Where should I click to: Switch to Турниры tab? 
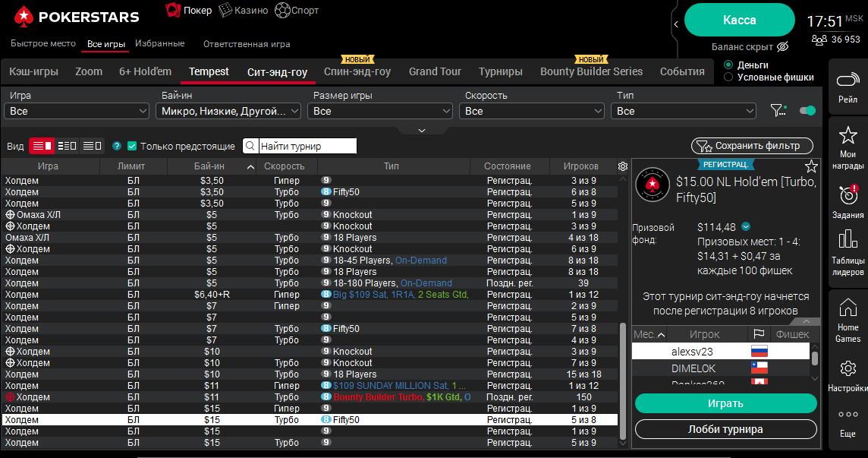pyautogui.click(x=501, y=71)
